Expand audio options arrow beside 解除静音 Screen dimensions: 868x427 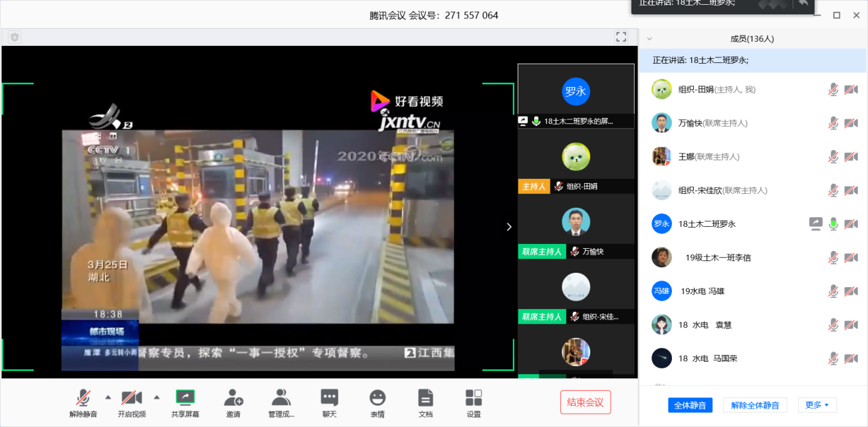108,397
